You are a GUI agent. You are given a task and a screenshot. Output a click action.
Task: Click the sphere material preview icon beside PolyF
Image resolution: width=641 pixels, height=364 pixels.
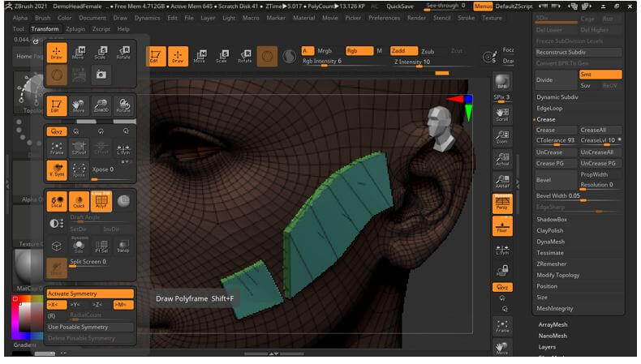(123, 200)
